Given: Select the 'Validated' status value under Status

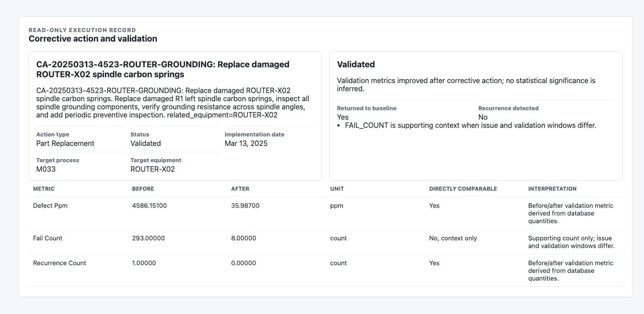Looking at the screenshot, I should 146,143.
